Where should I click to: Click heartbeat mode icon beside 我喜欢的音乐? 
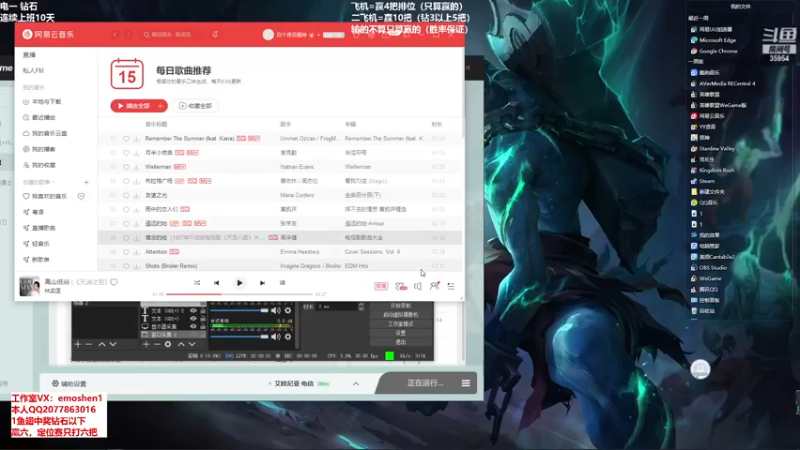tap(81, 196)
